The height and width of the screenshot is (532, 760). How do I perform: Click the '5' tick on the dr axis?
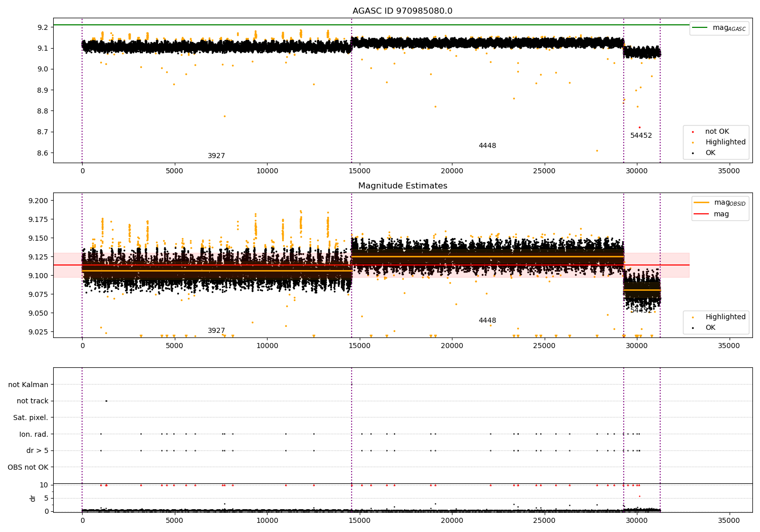pyautogui.click(x=47, y=498)
